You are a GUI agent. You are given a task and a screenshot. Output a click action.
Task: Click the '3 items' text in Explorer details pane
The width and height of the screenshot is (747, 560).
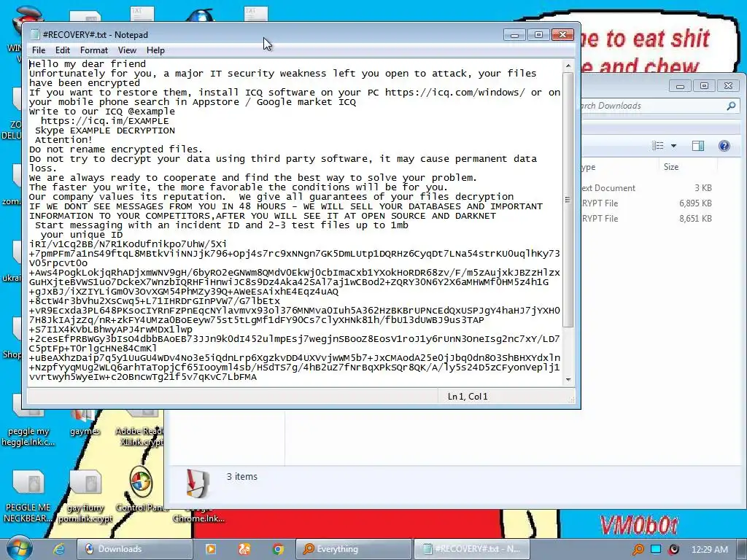(x=241, y=476)
